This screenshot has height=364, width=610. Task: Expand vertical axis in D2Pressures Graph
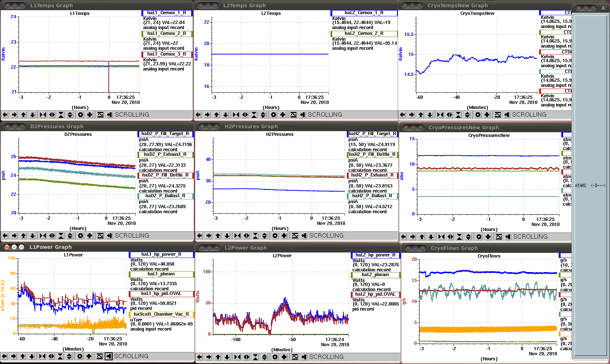coord(70,236)
